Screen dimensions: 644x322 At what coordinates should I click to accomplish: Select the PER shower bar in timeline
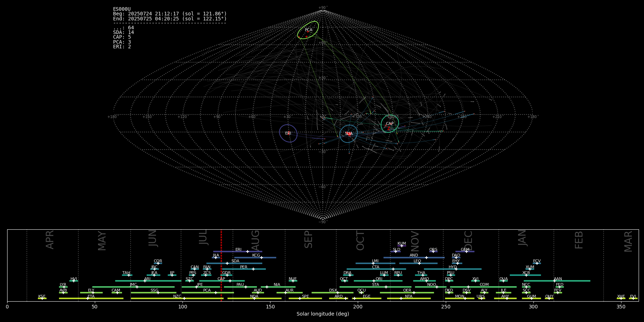(x=244, y=269)
